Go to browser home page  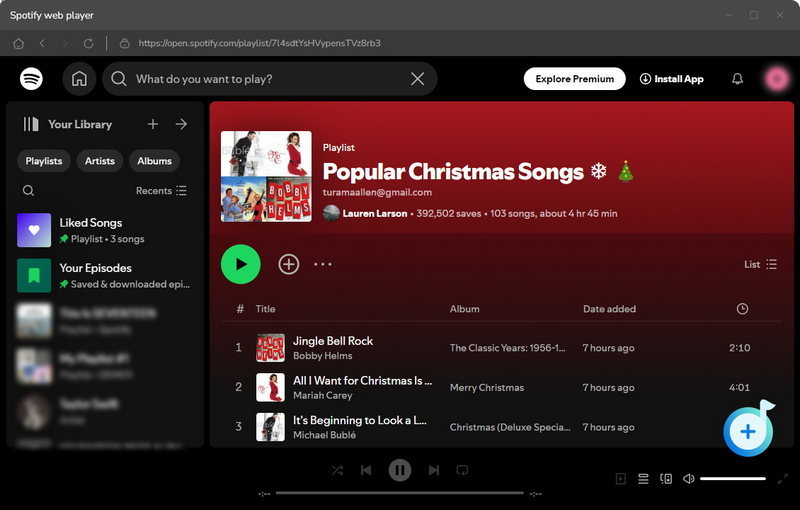pyautogui.click(x=19, y=43)
